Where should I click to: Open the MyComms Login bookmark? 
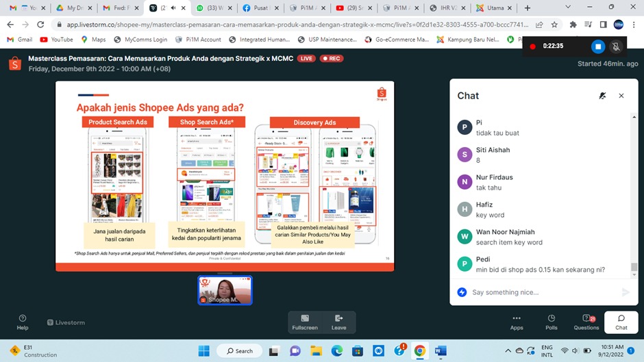coord(140,40)
